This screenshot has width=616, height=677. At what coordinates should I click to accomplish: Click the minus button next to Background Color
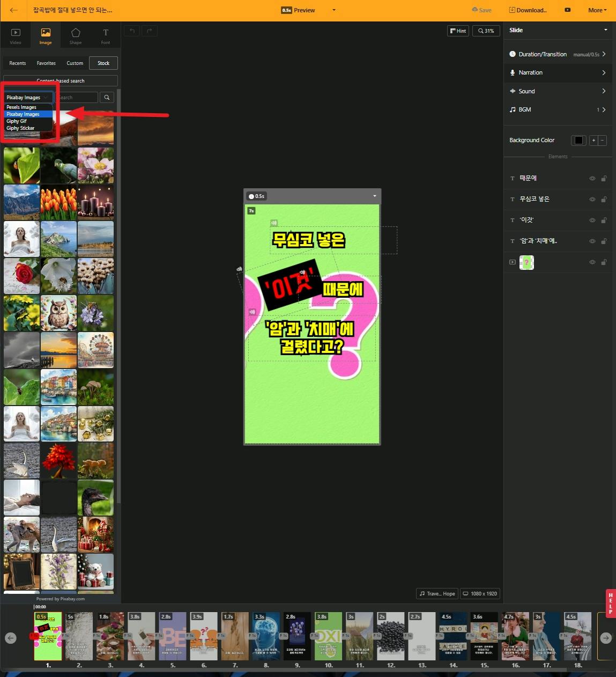tap(603, 141)
